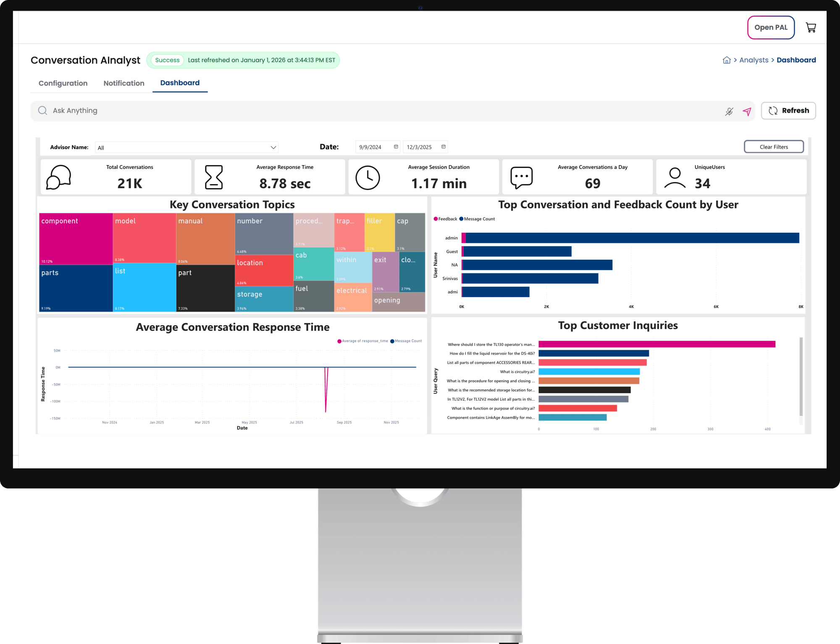Open the shopping cart icon
The image size is (840, 644).
(x=811, y=28)
